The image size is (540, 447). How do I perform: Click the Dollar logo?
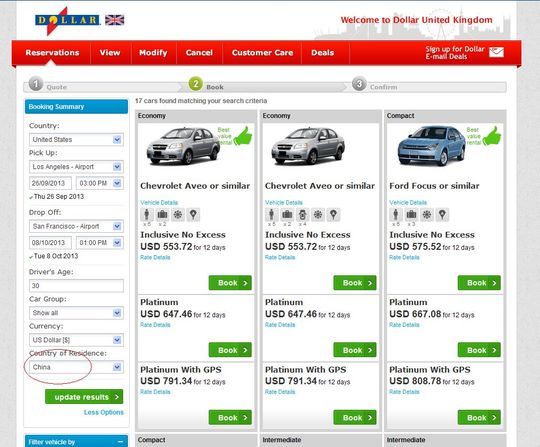(x=67, y=21)
